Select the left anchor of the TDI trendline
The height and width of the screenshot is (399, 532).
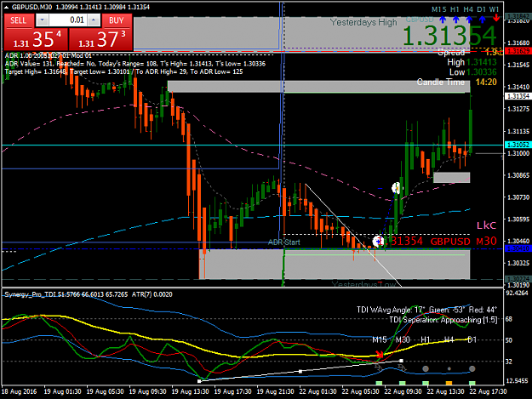(199, 381)
